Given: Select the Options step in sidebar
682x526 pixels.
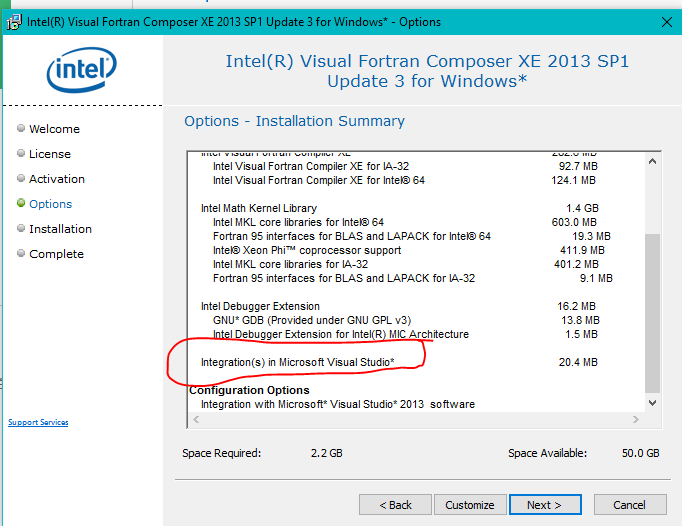Looking at the screenshot, I should point(50,204).
